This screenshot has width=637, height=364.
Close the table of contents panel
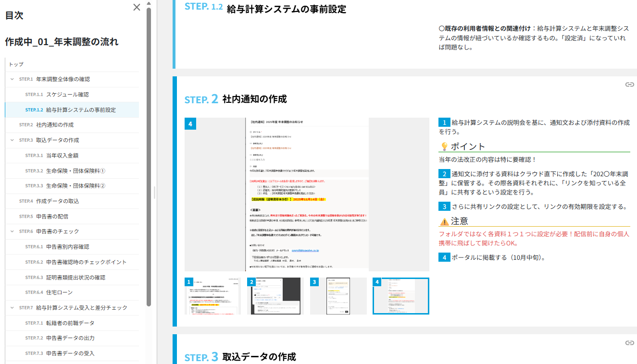(x=137, y=7)
